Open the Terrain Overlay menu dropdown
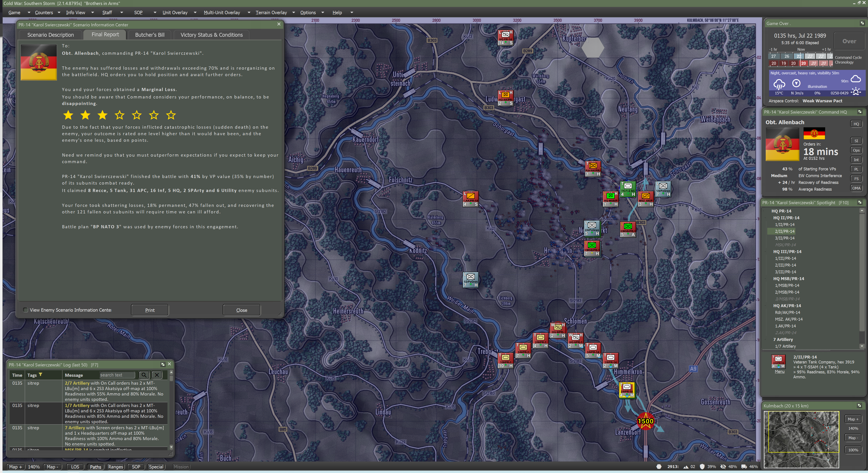The width and height of the screenshot is (868, 473). point(271,12)
